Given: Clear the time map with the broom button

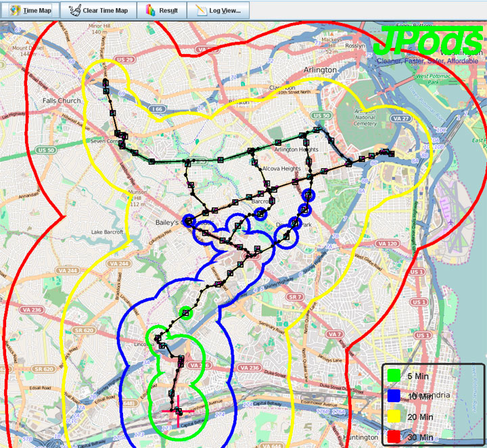Looking at the screenshot, I should click(99, 10).
